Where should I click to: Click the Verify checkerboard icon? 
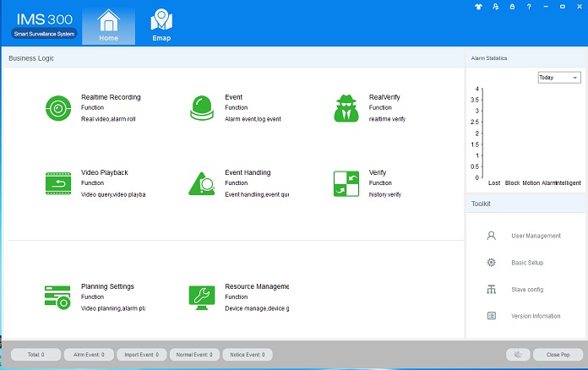pyautogui.click(x=346, y=183)
